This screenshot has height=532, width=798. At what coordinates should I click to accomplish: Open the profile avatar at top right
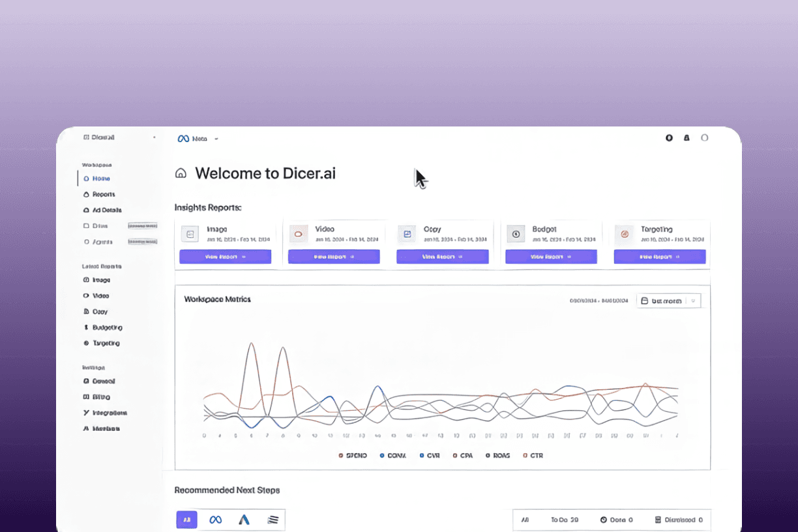[x=705, y=138]
